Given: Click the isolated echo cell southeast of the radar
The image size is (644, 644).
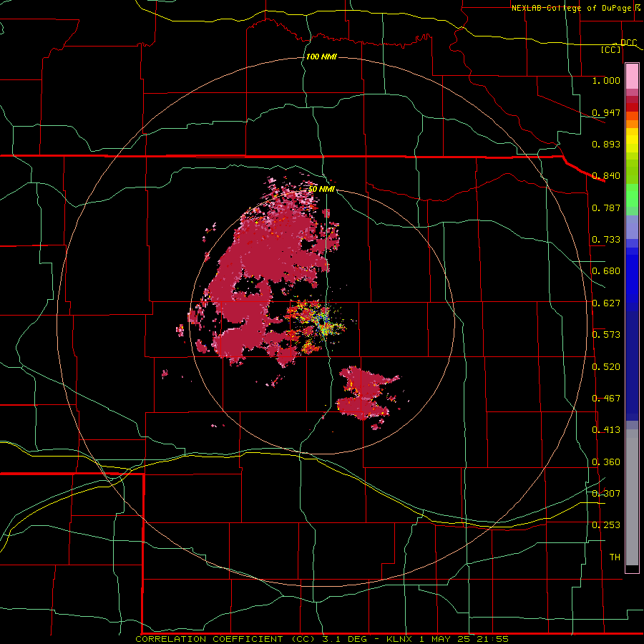Looking at the screenshot, I should 364,394.
